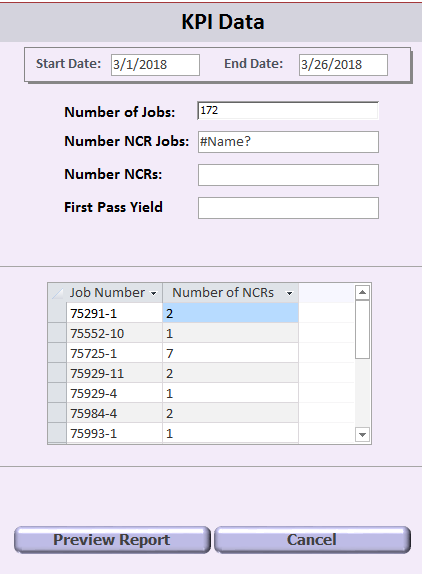422x574 pixels.
Task: Click the job number cell 75993-1
Action: 115,433
